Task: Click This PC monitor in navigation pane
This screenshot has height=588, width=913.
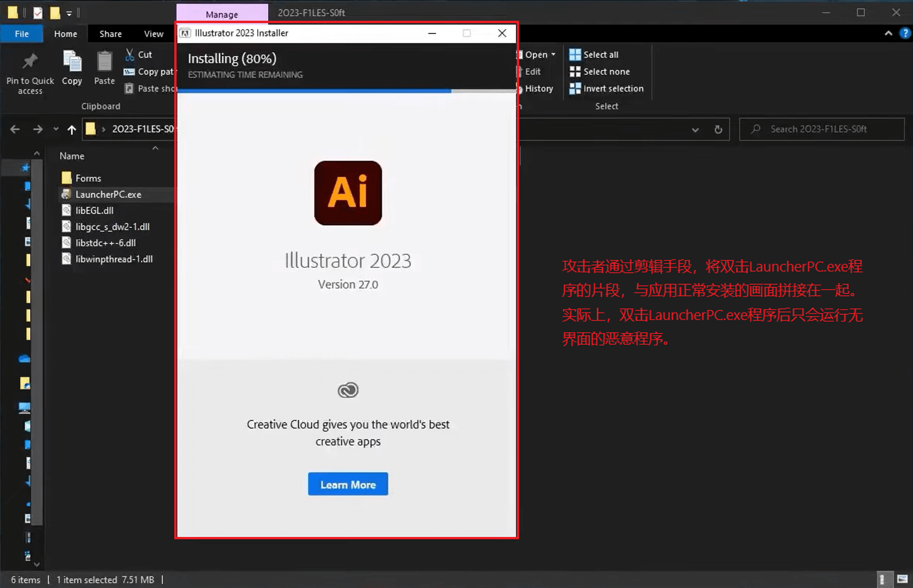Action: (24, 407)
